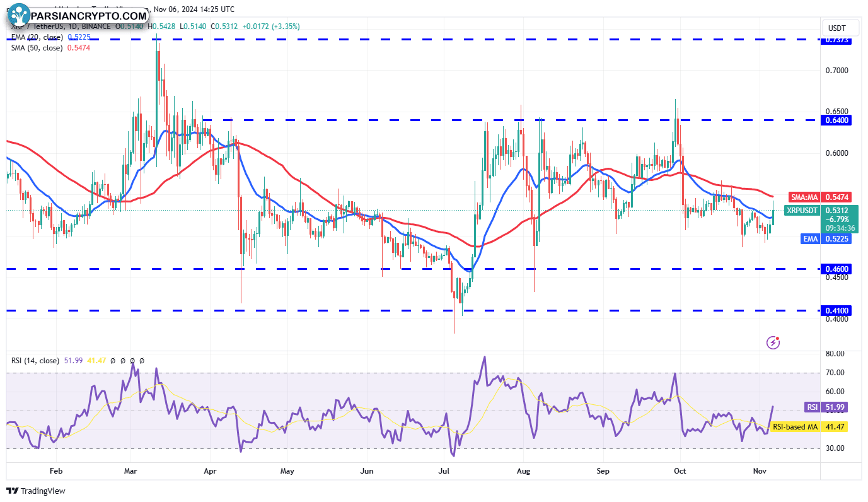Click the RSI legend value 41.47
The width and height of the screenshot is (868, 502).
coord(96,361)
